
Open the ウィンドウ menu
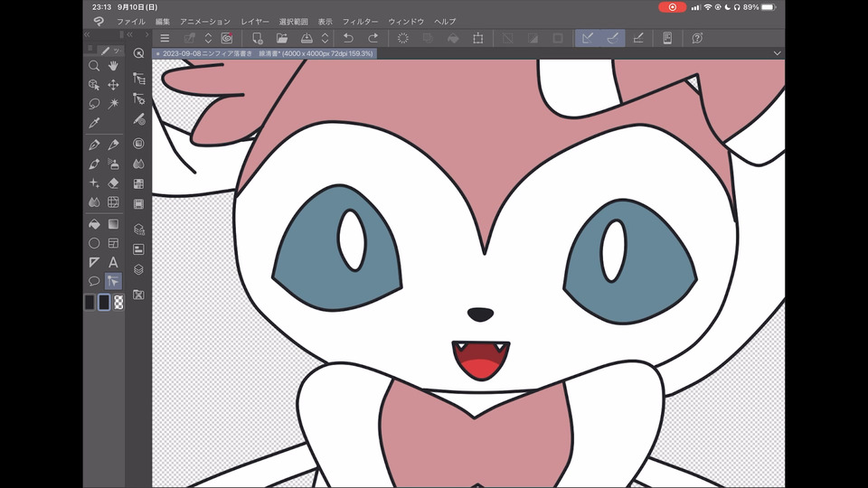click(406, 22)
